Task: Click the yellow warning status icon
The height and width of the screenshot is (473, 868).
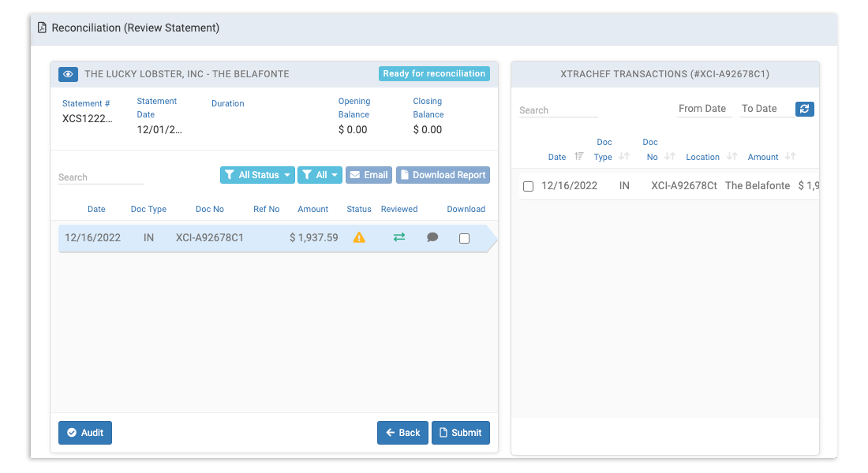Action: [359, 237]
